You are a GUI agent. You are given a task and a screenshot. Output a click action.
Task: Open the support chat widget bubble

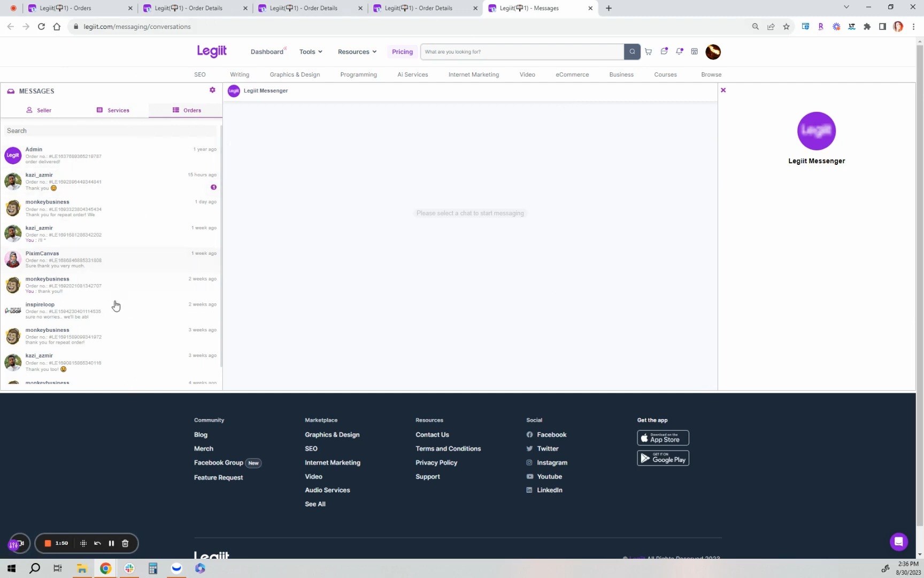click(898, 542)
